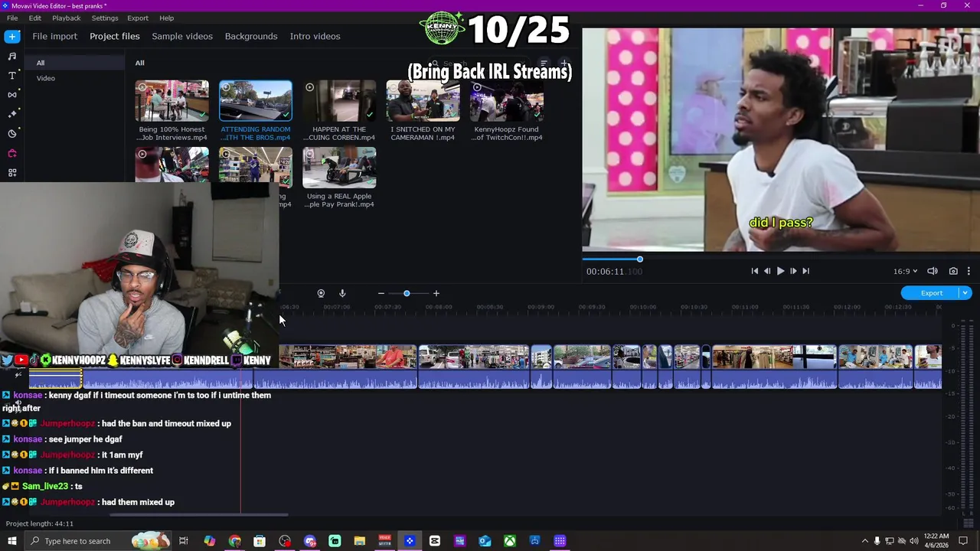The image size is (980, 551).
Task: Click the timeline horizontal scrollbar
Action: tap(199, 515)
